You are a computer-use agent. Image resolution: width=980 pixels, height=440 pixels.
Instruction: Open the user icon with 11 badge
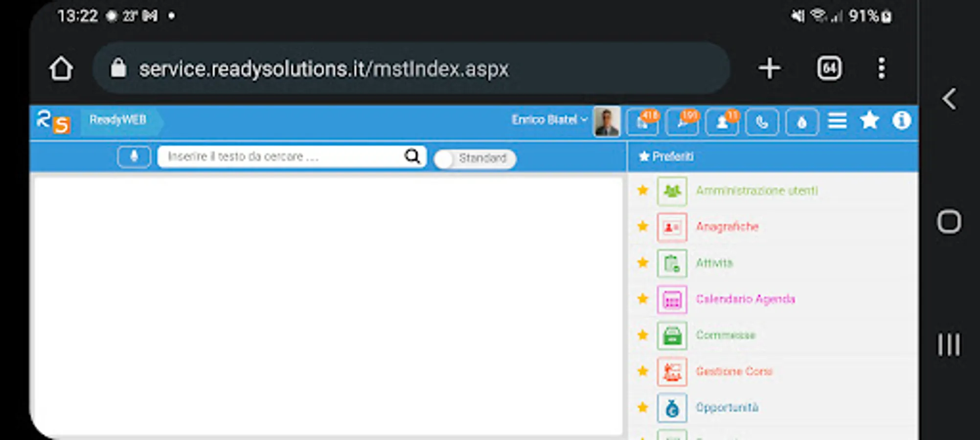722,121
